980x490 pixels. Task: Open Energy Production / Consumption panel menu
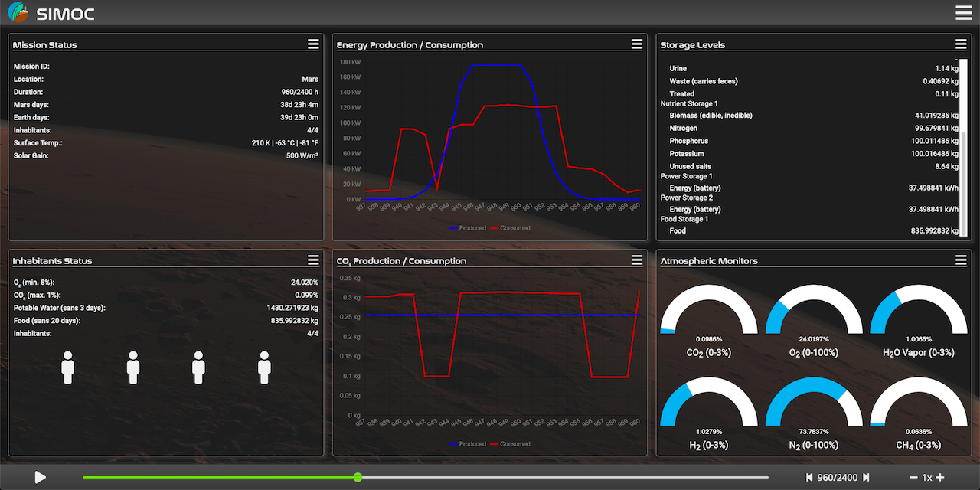tap(637, 44)
